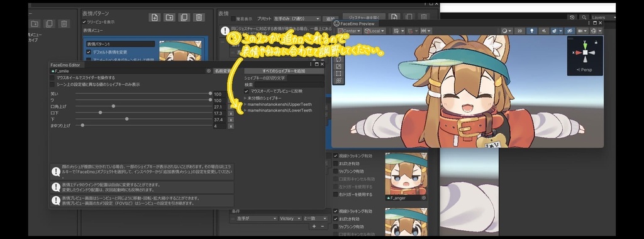Toggle scene lighting bulb in FaceEmo Preview
Screen dimensions: 644x239
[x=532, y=31]
